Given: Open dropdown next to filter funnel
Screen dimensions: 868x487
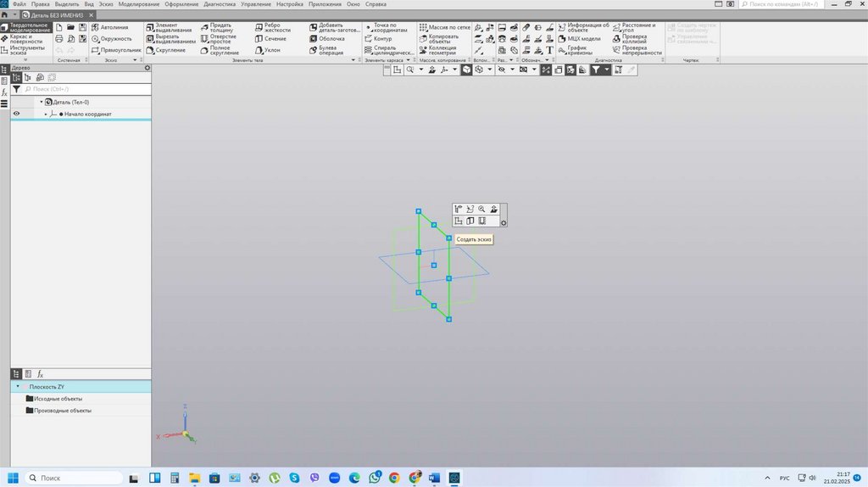Looking at the screenshot, I should click(607, 70).
